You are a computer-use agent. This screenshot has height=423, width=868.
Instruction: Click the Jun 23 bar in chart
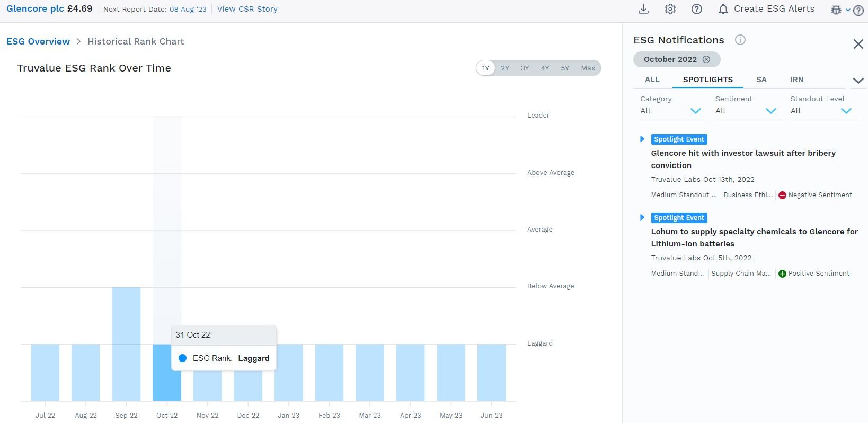(492, 373)
